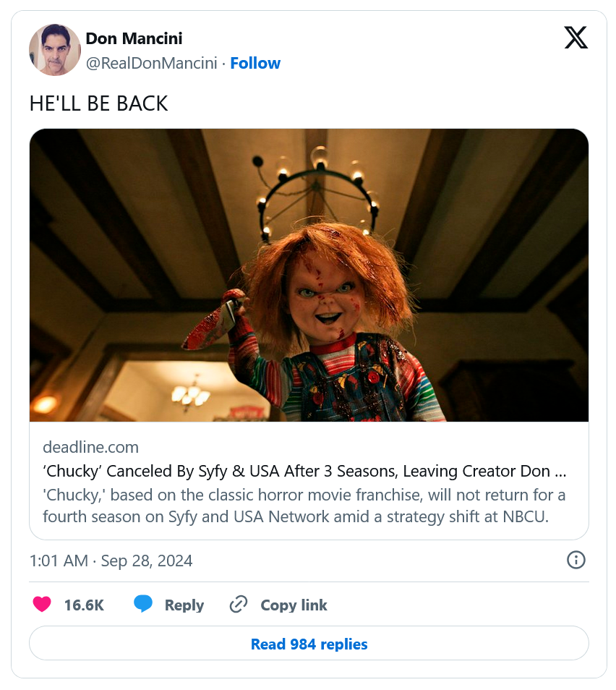The height and width of the screenshot is (690, 616).
Task: Open Don Mancini's profile picture
Action: click(x=55, y=50)
